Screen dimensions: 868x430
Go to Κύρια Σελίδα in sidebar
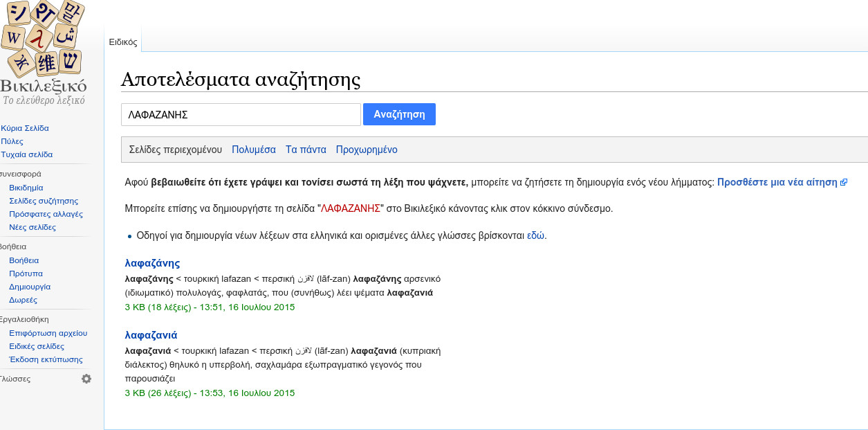pos(25,128)
